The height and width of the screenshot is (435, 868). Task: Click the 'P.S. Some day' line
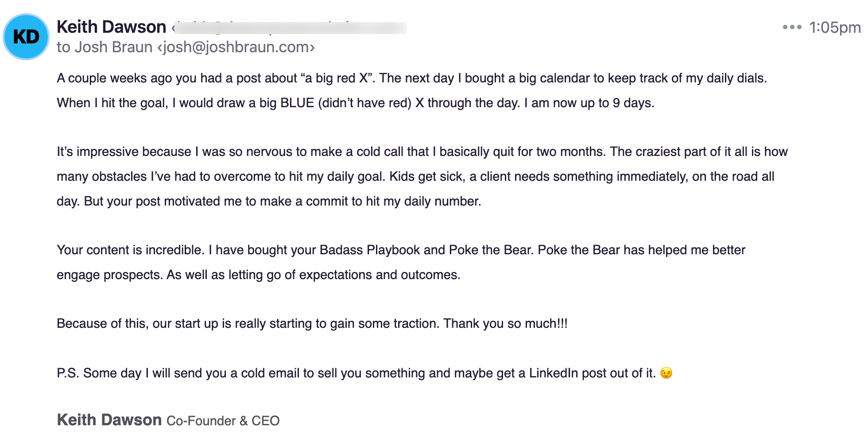tap(364, 373)
